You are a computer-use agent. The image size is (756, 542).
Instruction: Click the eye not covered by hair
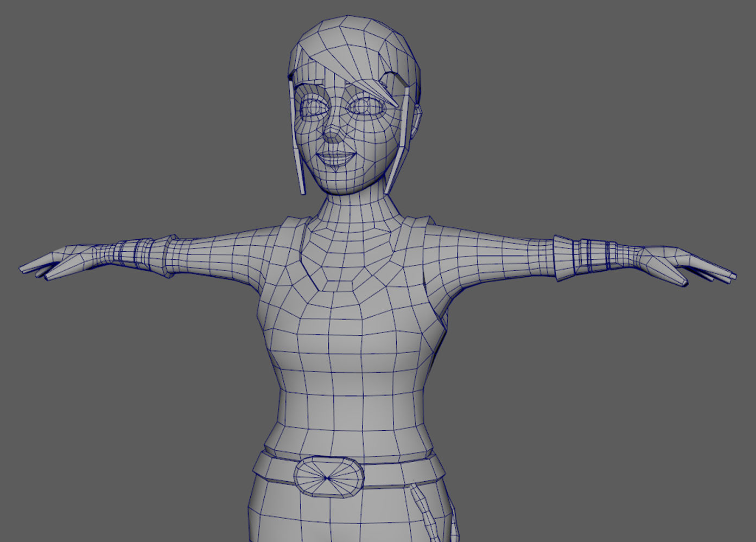click(314, 108)
